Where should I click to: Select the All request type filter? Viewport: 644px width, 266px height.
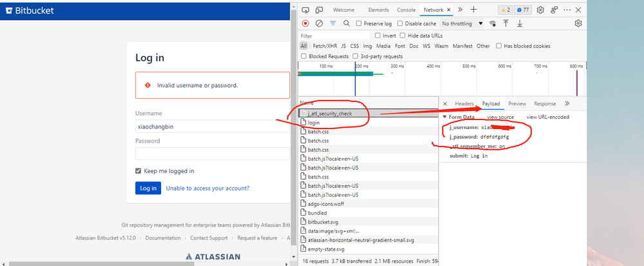(x=304, y=46)
